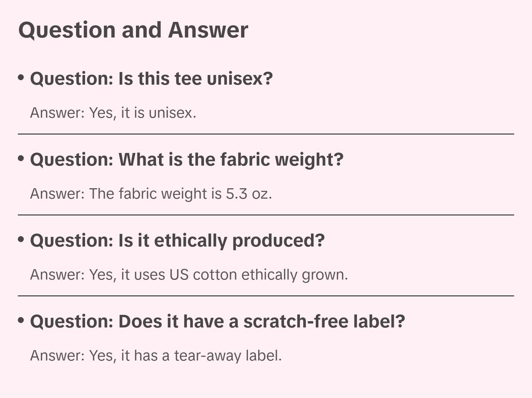Click the bullet beside the ethically produced question

[21, 239]
